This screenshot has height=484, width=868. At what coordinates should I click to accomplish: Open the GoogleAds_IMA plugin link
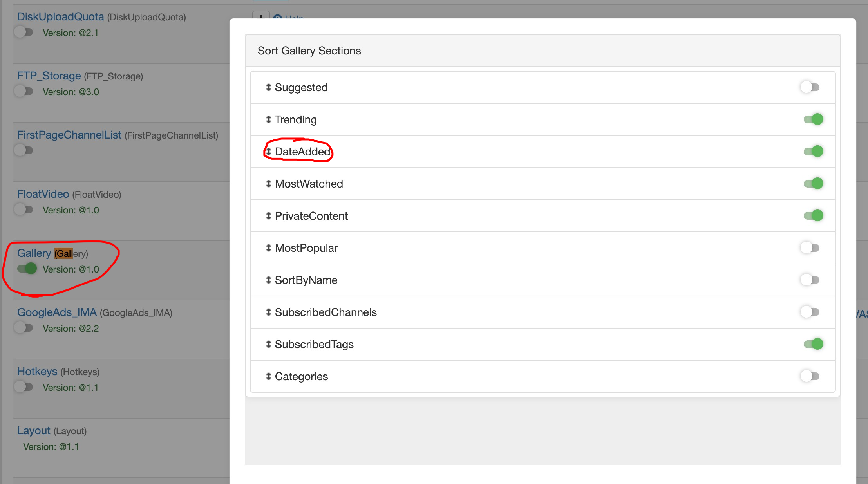pos(57,312)
